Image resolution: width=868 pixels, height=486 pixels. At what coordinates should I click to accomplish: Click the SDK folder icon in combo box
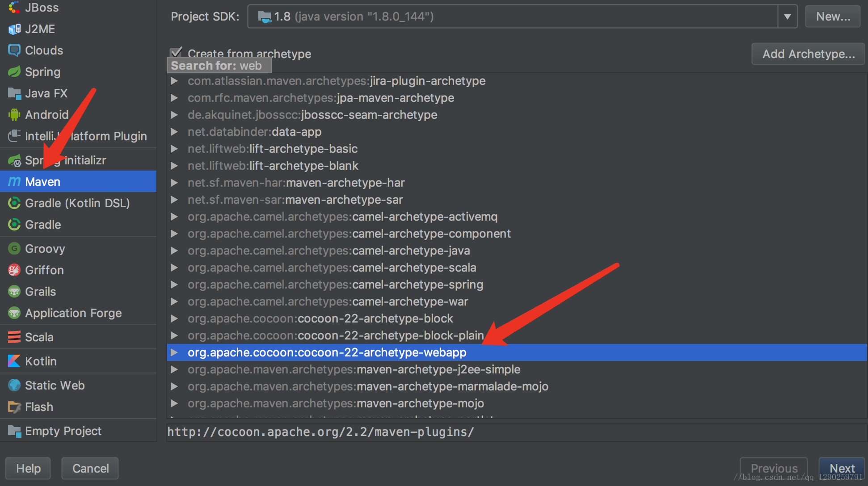(x=265, y=17)
